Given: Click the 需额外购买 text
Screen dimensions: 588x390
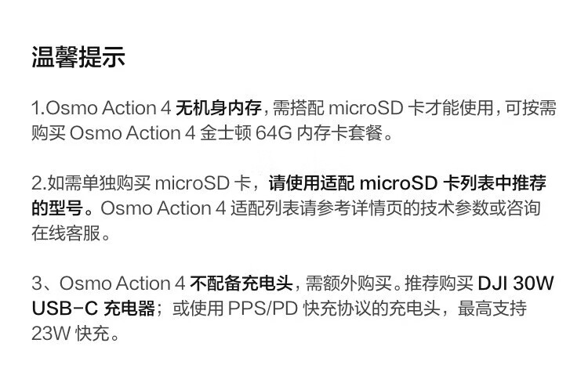Looking at the screenshot, I should tap(342, 283).
